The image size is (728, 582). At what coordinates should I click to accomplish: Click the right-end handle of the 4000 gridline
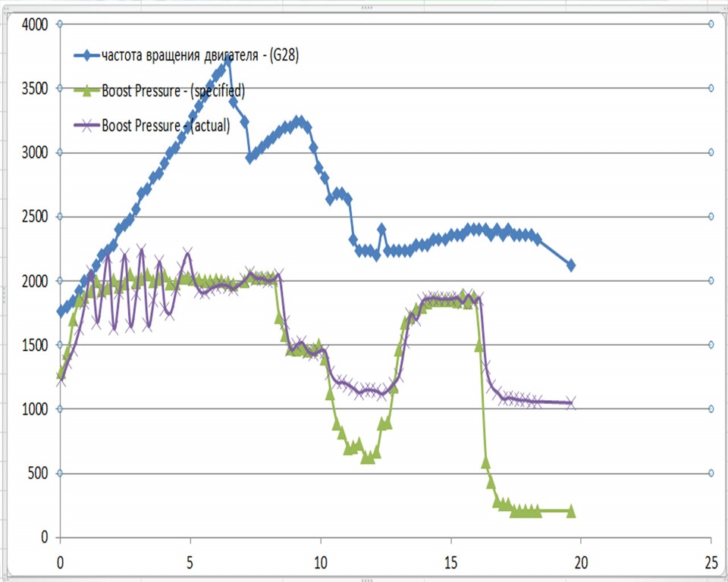click(711, 24)
